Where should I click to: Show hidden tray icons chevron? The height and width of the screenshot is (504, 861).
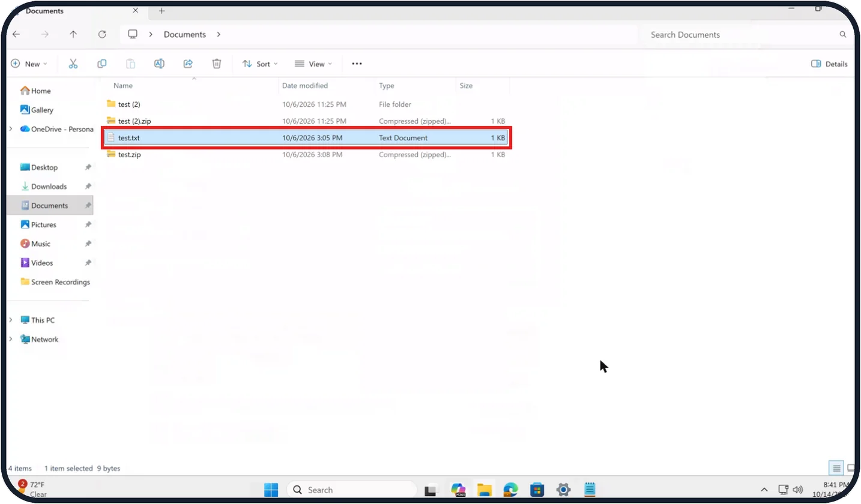click(764, 490)
